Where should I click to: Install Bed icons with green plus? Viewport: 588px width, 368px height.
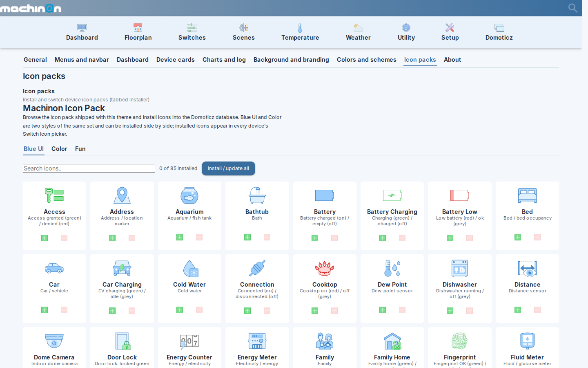pyautogui.click(x=518, y=237)
